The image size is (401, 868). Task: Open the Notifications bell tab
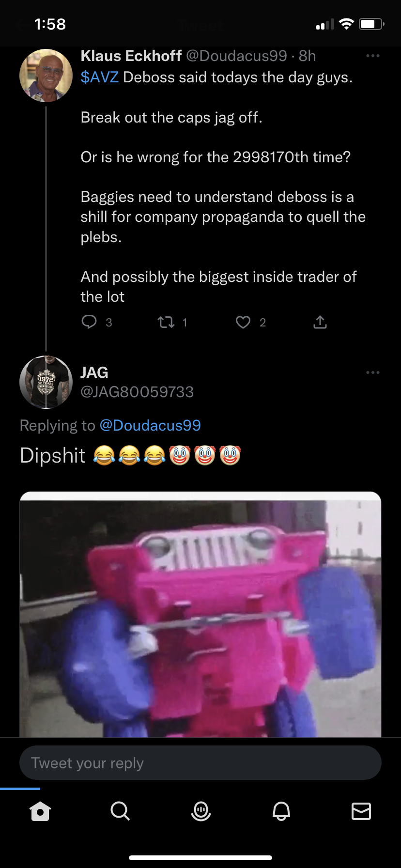click(281, 811)
